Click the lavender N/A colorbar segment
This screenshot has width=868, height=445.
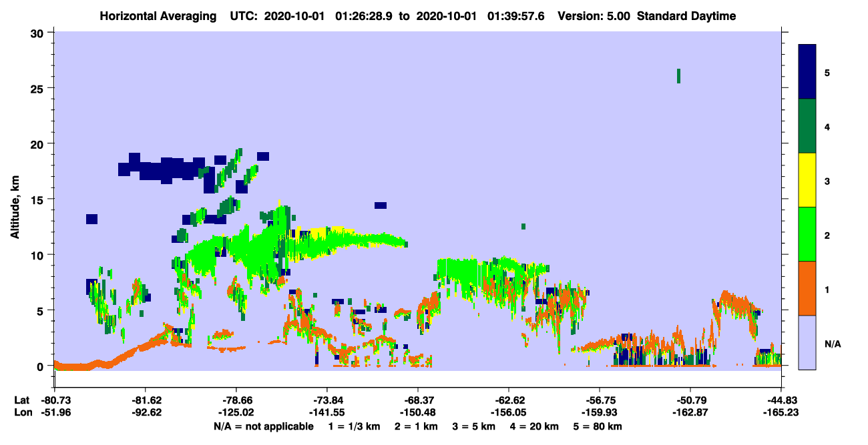[807, 342]
